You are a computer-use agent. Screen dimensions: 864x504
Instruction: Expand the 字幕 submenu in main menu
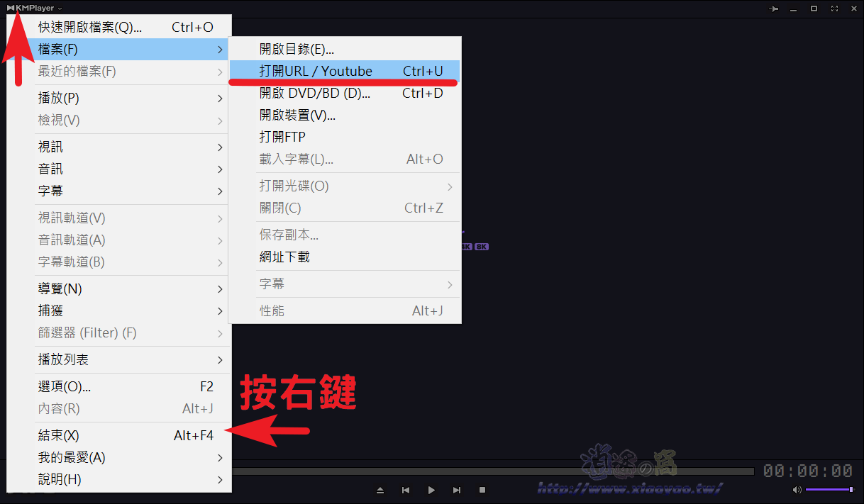click(119, 191)
